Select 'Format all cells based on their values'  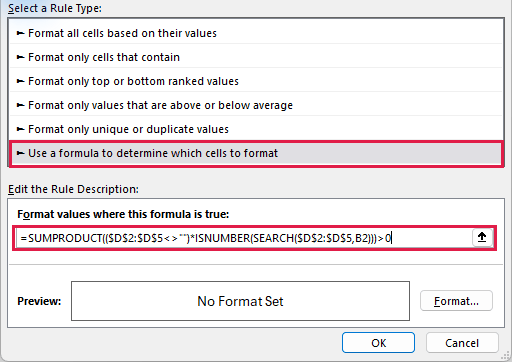tap(256, 33)
